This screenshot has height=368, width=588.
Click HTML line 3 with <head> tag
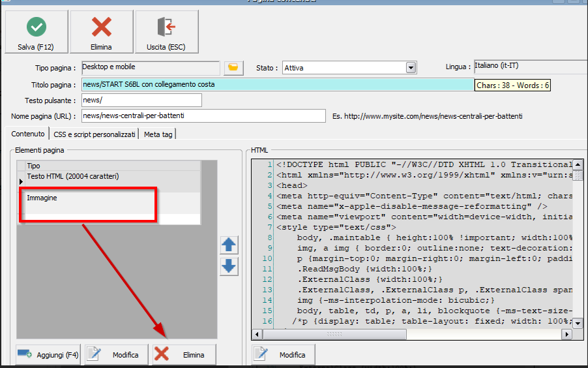(292, 185)
